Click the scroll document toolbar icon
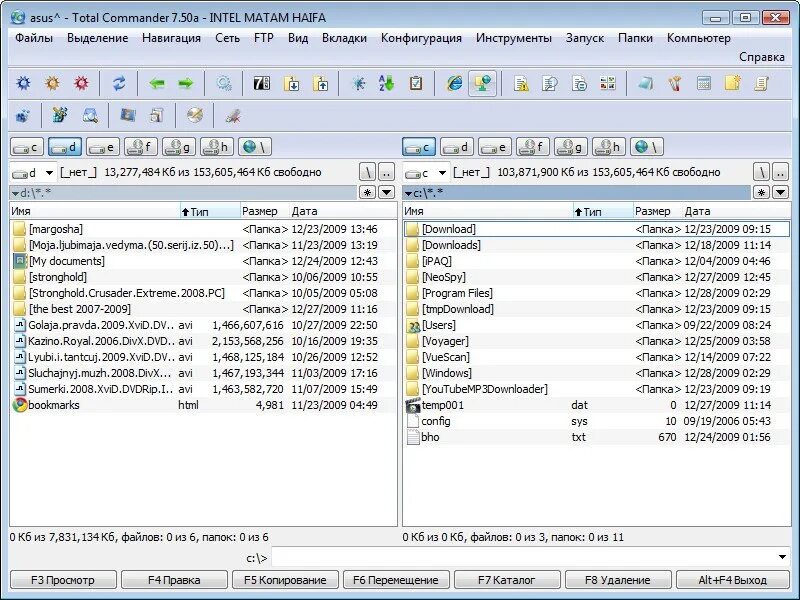Screen dimensions: 800x600 762,83
